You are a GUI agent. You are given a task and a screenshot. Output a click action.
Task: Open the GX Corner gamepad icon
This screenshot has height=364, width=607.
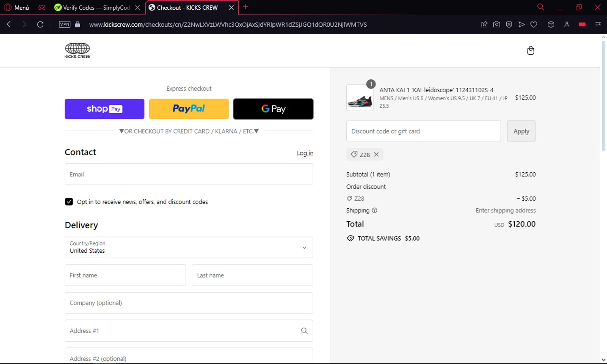[42, 7]
